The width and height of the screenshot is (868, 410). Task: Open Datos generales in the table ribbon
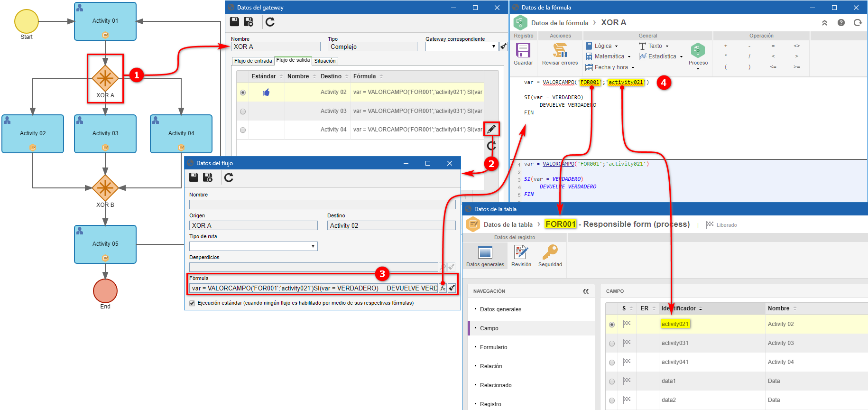[485, 256]
